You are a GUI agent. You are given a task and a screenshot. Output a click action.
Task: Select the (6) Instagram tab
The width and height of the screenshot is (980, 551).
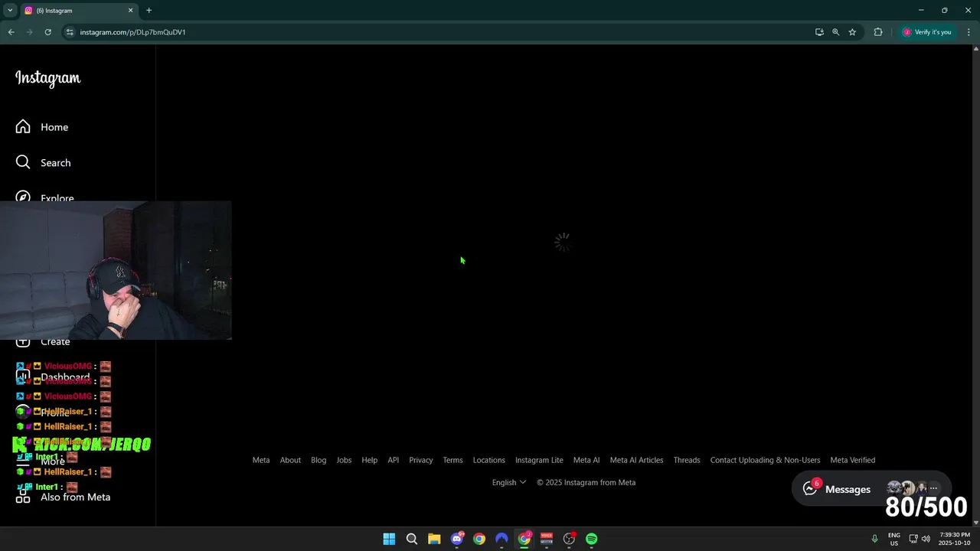[x=78, y=11]
